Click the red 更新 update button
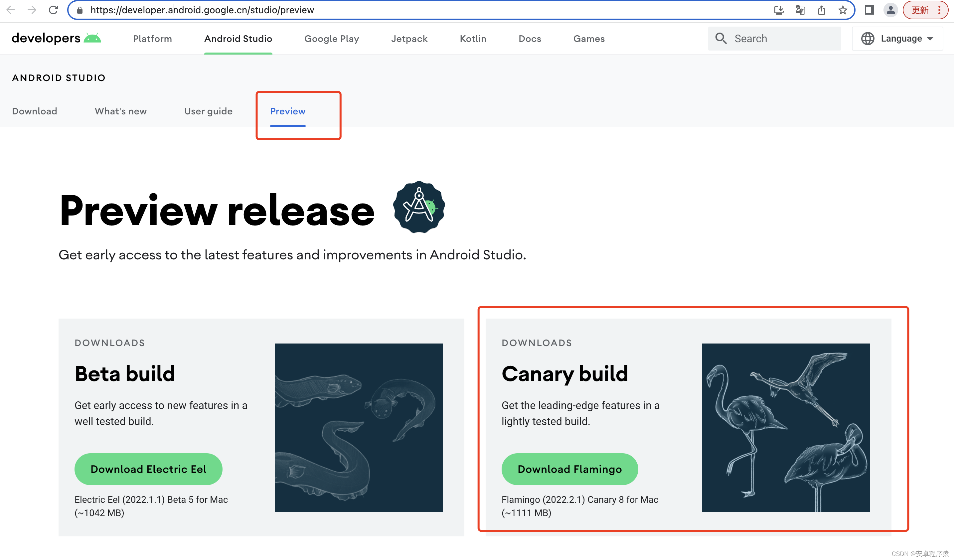The width and height of the screenshot is (954, 560). pyautogui.click(x=920, y=10)
